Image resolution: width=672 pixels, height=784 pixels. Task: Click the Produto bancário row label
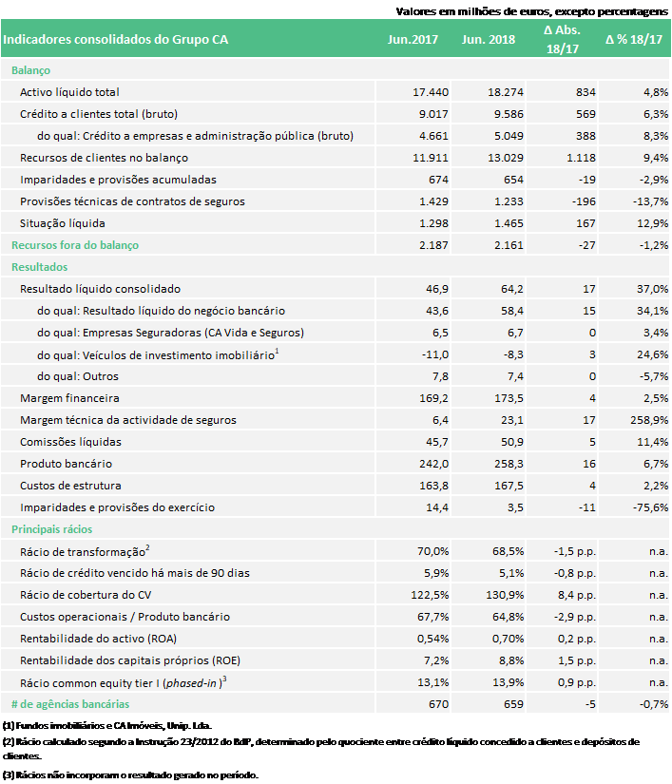(66, 464)
